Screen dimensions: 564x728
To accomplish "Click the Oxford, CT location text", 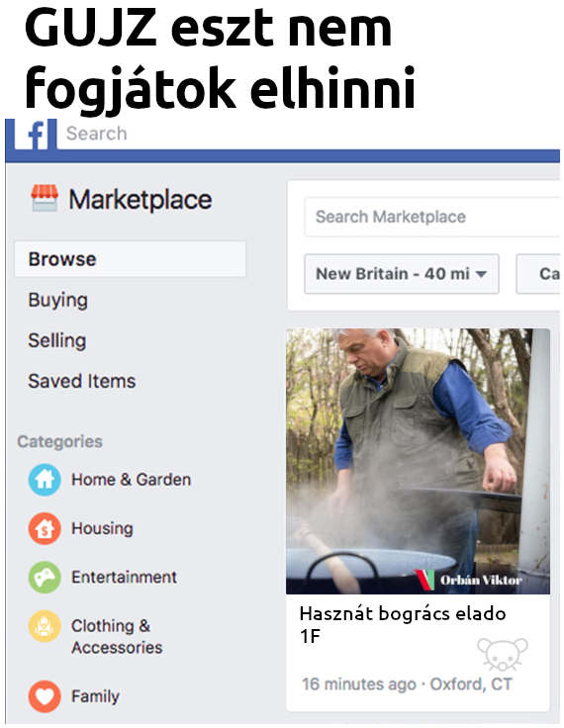I will click(x=471, y=683).
